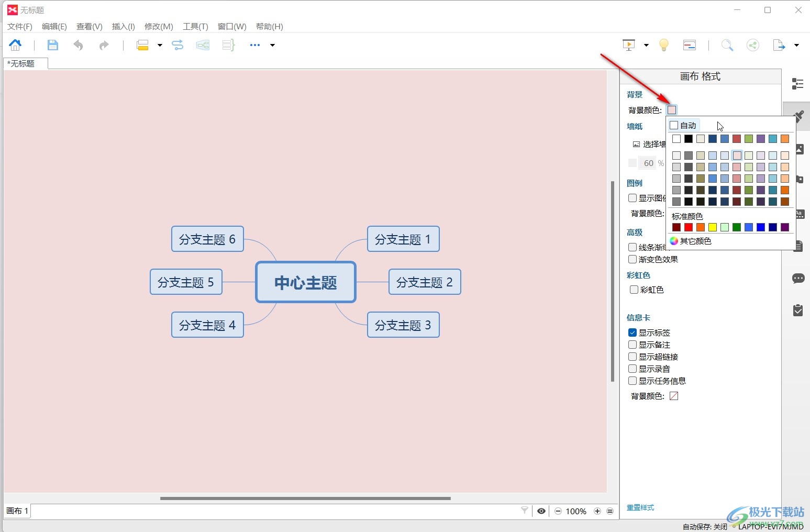Enable 显示超链接 checkbox
The height and width of the screenshot is (532, 810).
633,357
